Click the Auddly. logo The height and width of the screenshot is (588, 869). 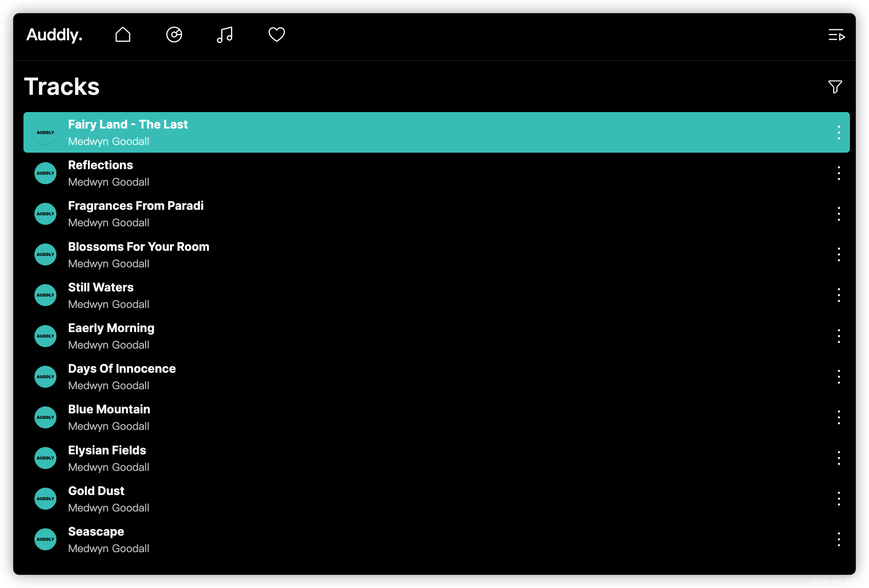tap(55, 35)
